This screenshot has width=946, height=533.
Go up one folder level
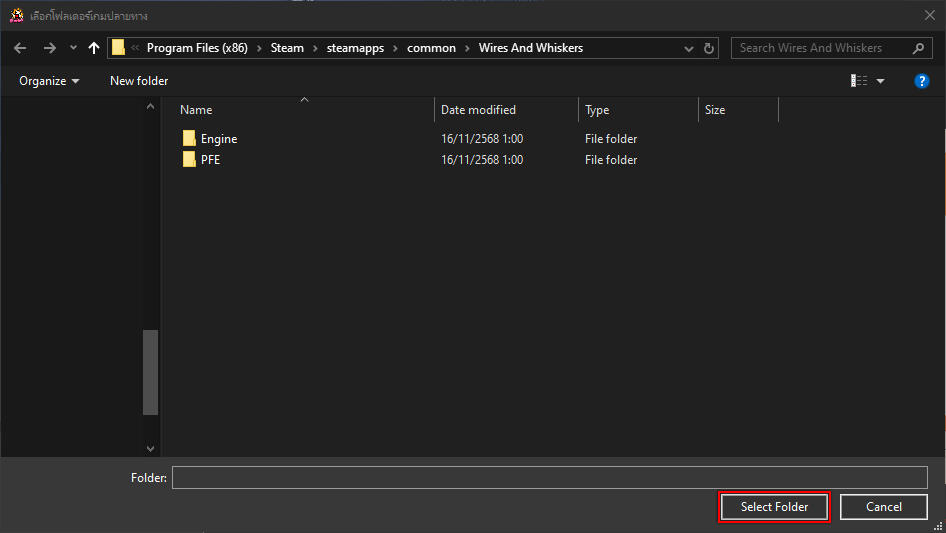point(94,48)
